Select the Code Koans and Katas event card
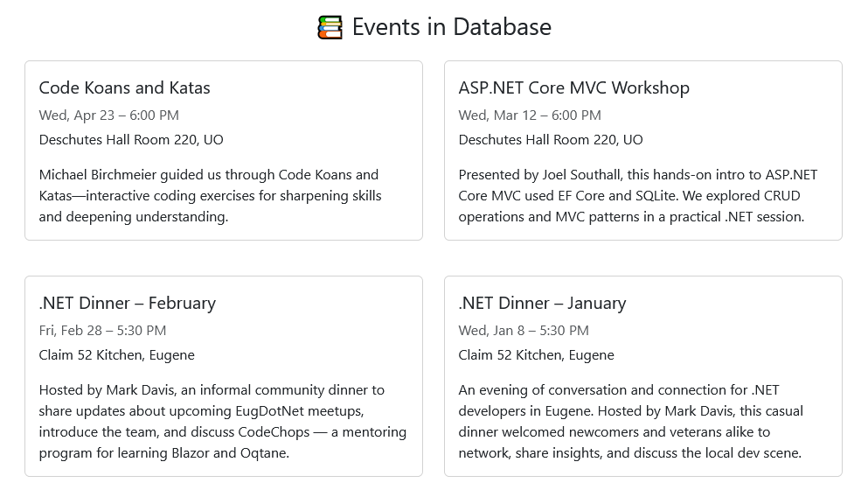The image size is (868, 490). 224,150
